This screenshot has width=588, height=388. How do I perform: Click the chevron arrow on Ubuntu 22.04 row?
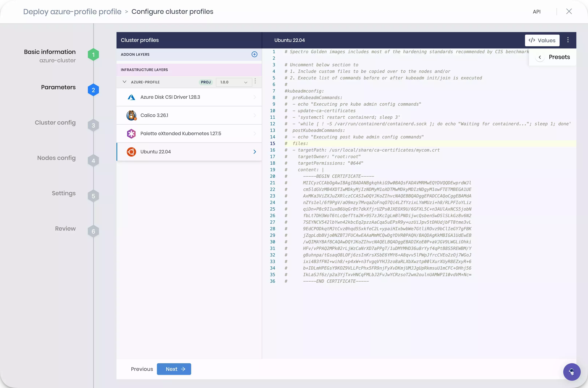click(x=255, y=152)
